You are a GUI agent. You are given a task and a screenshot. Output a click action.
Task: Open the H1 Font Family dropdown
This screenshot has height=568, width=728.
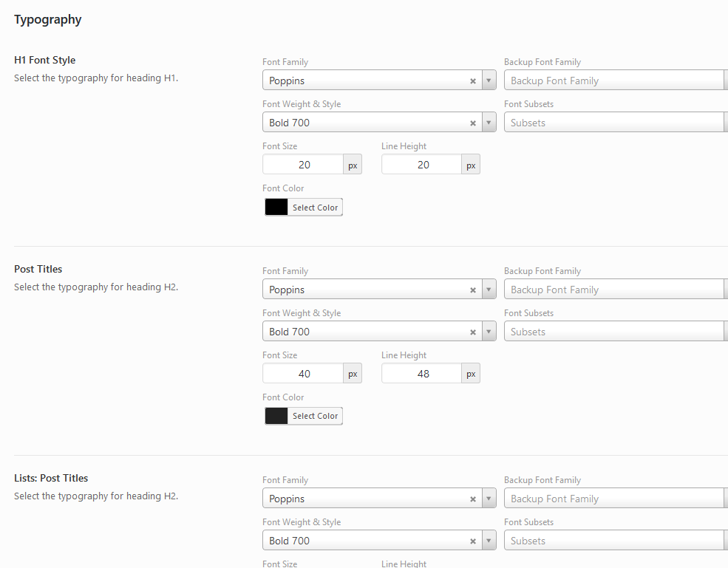click(x=489, y=80)
